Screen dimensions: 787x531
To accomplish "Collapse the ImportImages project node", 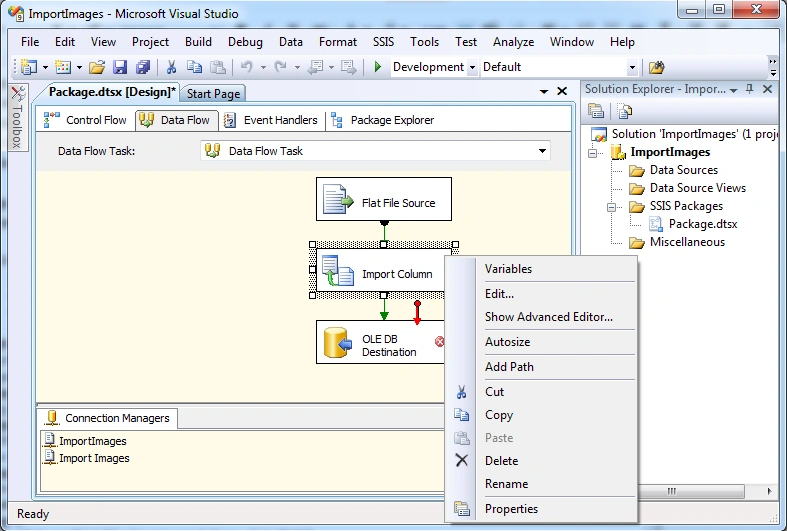I will tap(593, 153).
